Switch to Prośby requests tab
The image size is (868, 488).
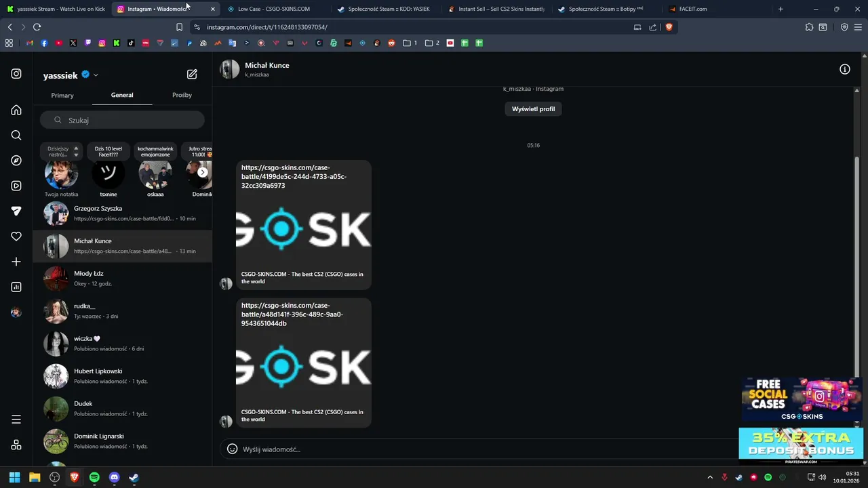pyautogui.click(x=182, y=95)
